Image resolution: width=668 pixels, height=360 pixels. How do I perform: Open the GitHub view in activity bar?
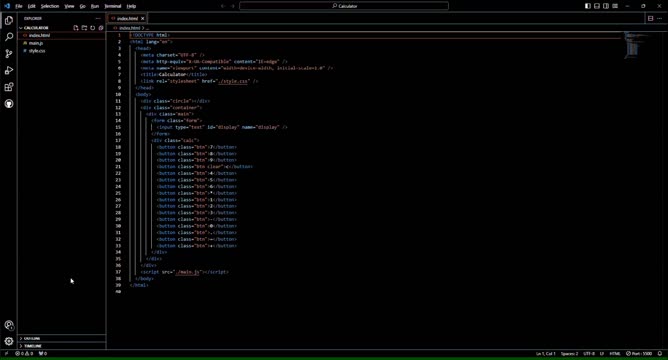click(9, 104)
